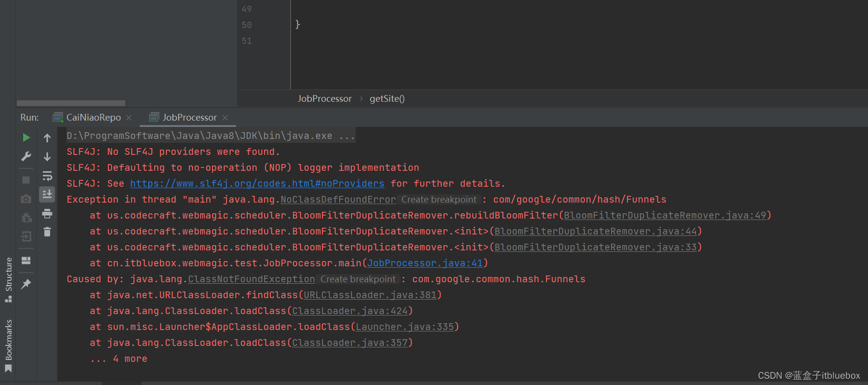
Task: Click the horizontal scrollbar in the upper-left panel
Action: point(71,103)
